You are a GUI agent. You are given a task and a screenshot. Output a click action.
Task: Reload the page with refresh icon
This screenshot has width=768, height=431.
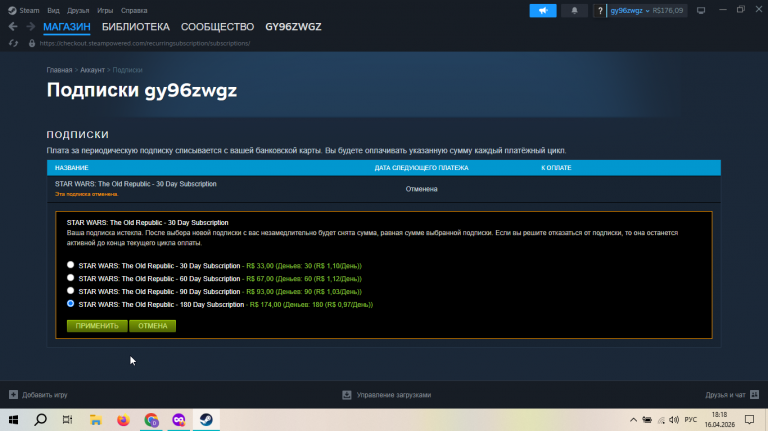point(13,43)
